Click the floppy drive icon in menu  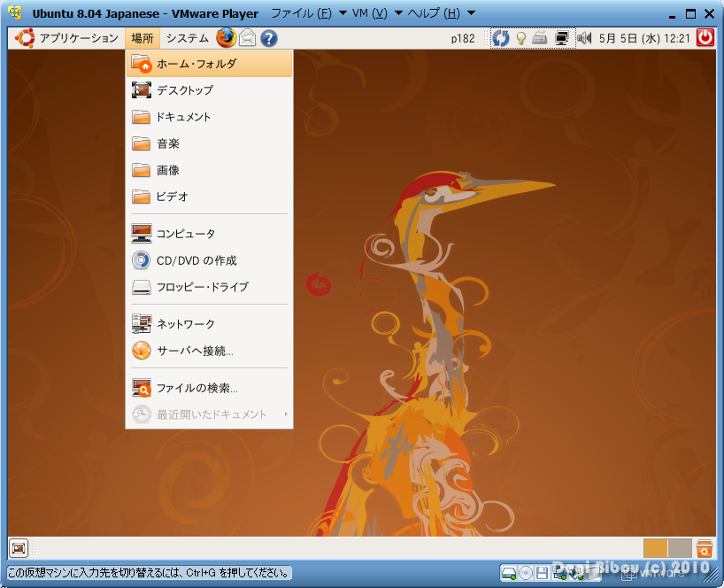142,287
